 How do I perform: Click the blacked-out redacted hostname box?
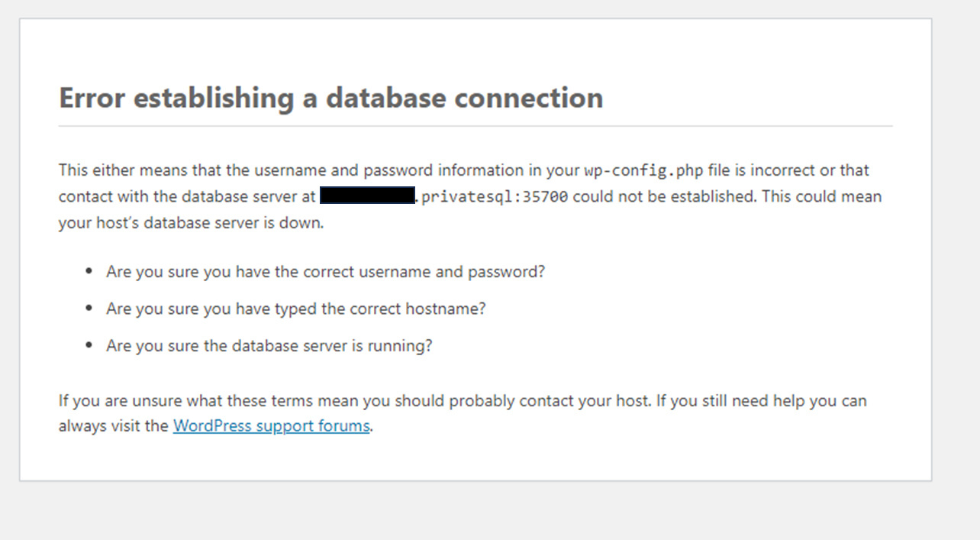pos(367,196)
